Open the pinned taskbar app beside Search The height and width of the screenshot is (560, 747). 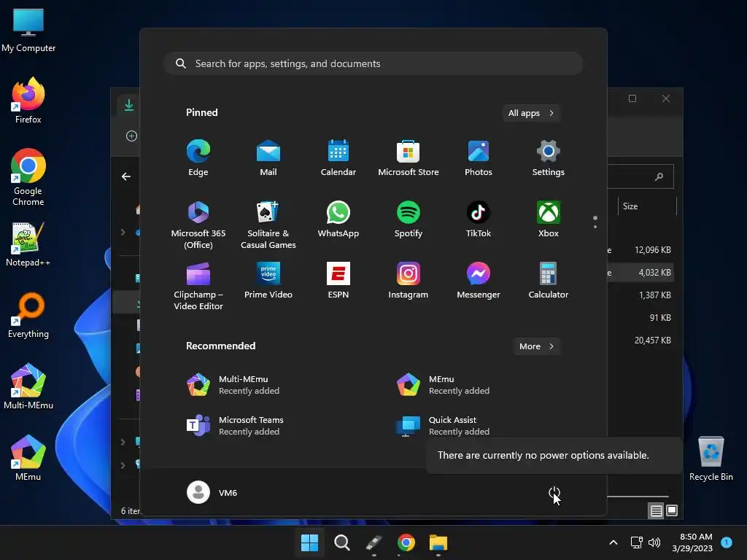[x=374, y=542]
